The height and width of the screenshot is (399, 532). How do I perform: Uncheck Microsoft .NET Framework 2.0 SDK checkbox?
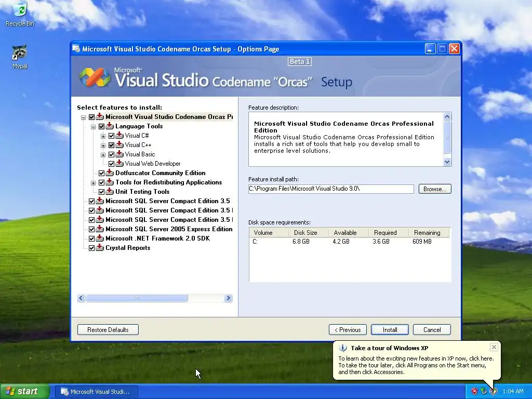[x=91, y=239]
